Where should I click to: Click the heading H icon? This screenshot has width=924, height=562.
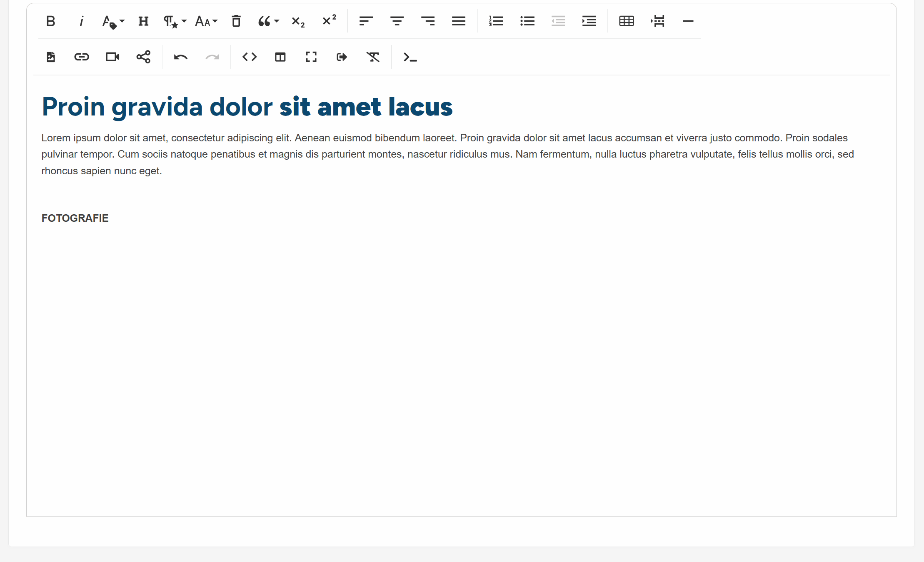click(x=143, y=21)
